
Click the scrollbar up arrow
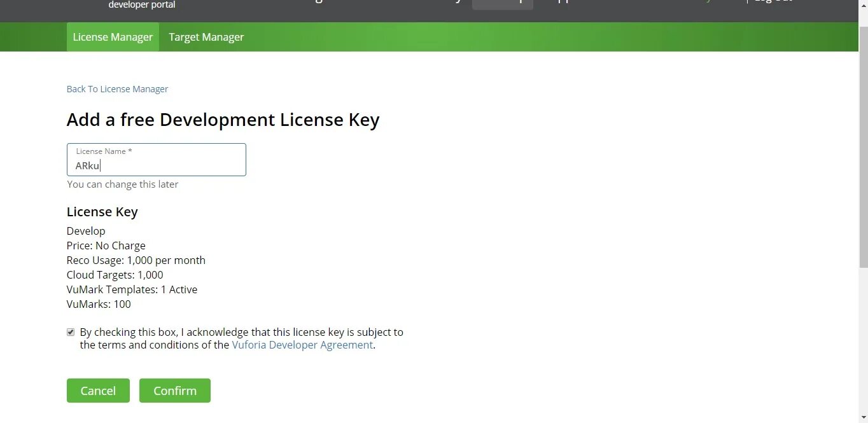click(x=864, y=4)
